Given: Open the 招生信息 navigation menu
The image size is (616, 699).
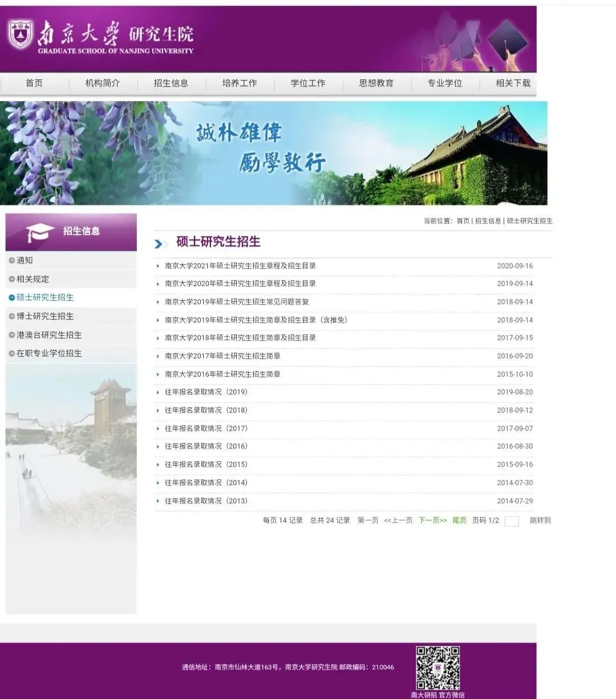Looking at the screenshot, I should click(171, 83).
